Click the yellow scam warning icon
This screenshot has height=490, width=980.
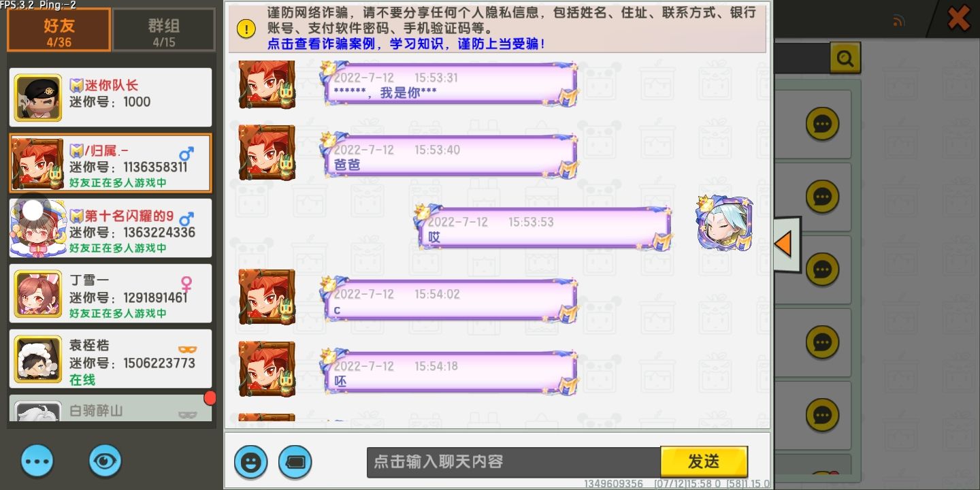pyautogui.click(x=246, y=28)
